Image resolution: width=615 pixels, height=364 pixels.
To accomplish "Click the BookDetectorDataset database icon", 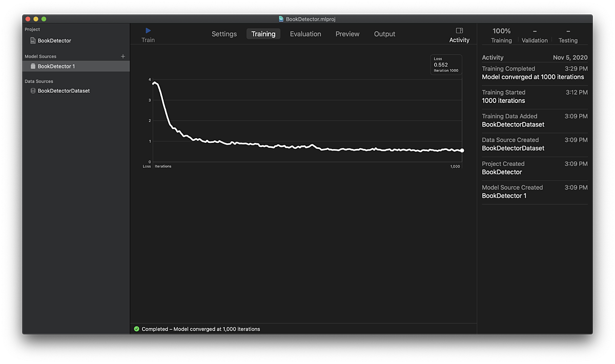I will point(33,91).
